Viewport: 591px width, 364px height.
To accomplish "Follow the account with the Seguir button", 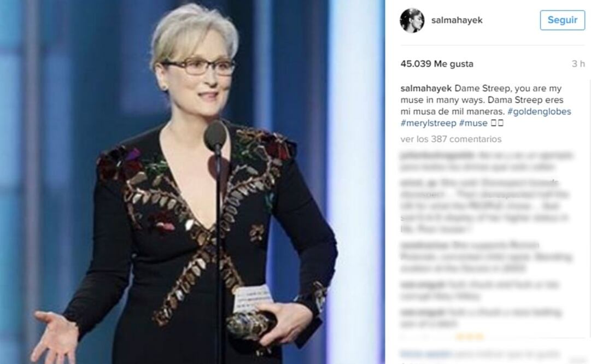I will 563,20.
